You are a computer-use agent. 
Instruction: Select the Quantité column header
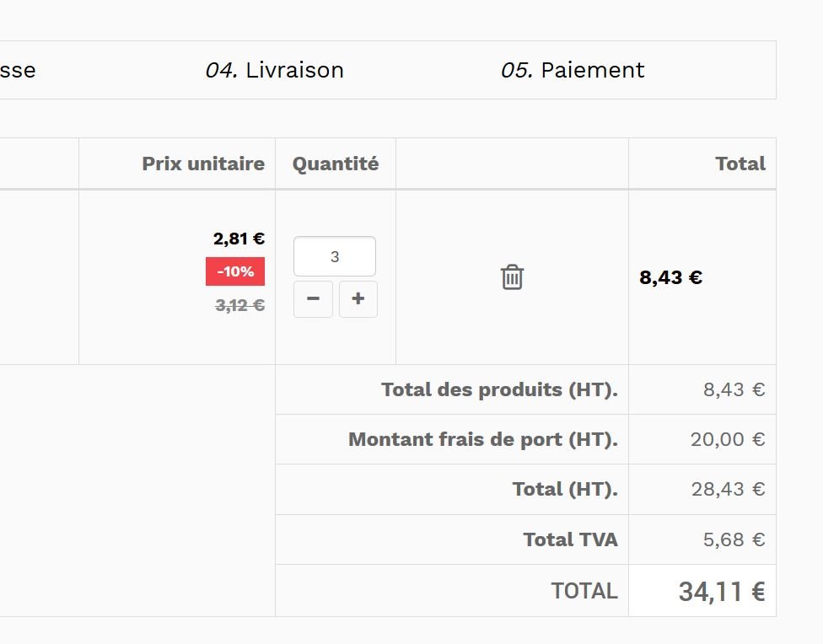tap(336, 164)
